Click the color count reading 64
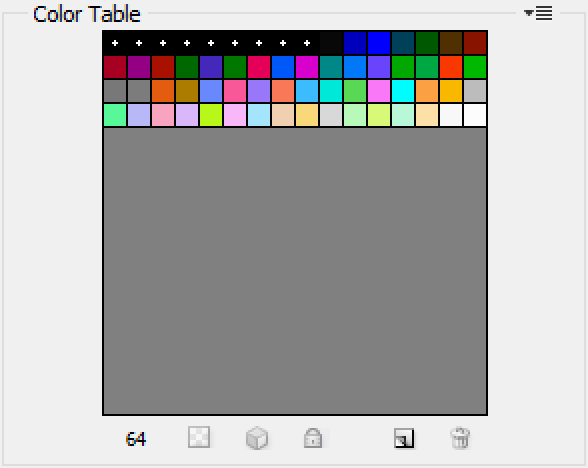Viewport: 588px width, 468px height. click(x=136, y=439)
